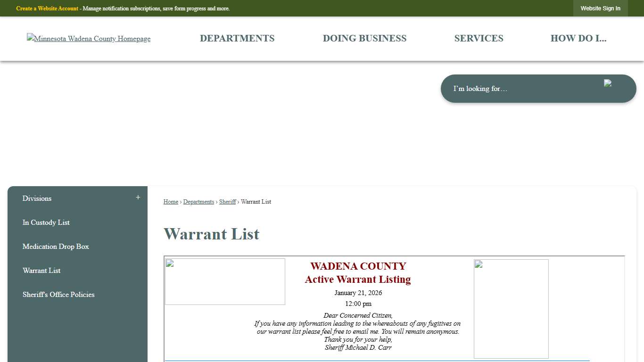Viewport: 644px width, 362px height.
Task: Expand the Divisions section with the plus sign
Action: pos(138,197)
